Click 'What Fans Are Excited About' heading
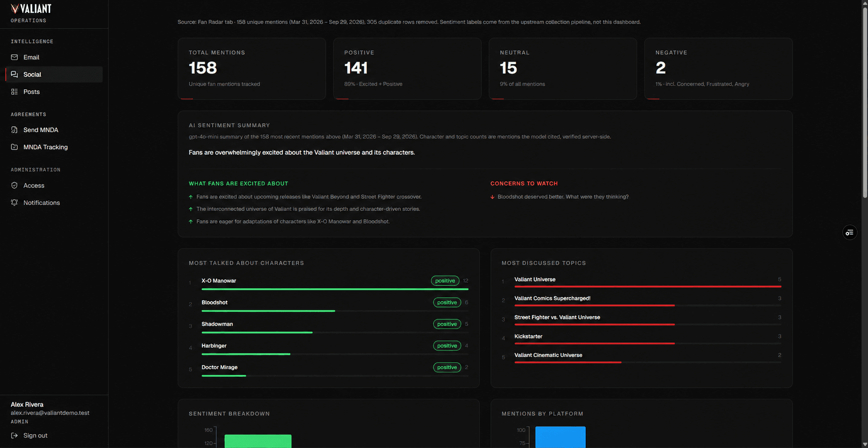Image resolution: width=868 pixels, height=448 pixels. coord(239,183)
